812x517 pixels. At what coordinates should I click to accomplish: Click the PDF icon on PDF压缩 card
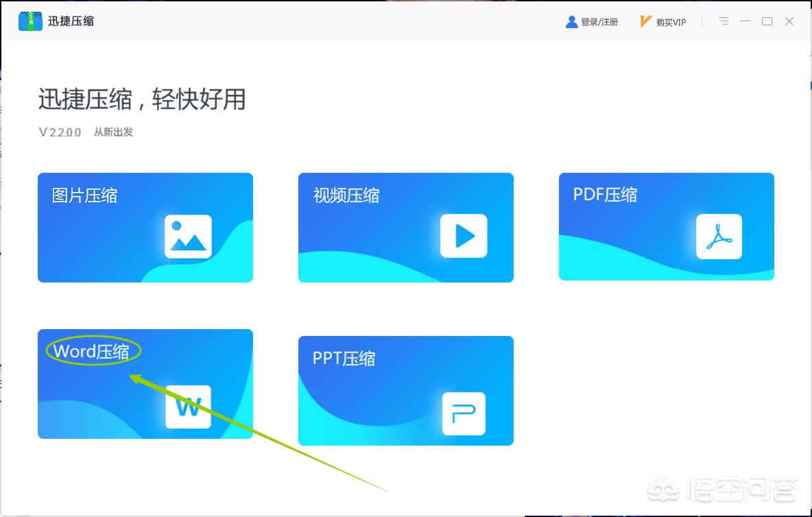tap(719, 237)
